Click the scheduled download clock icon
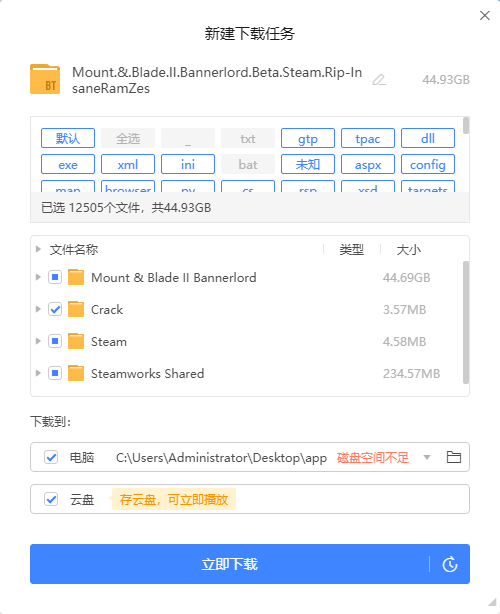Image resolution: width=500 pixels, height=614 pixels. (450, 564)
